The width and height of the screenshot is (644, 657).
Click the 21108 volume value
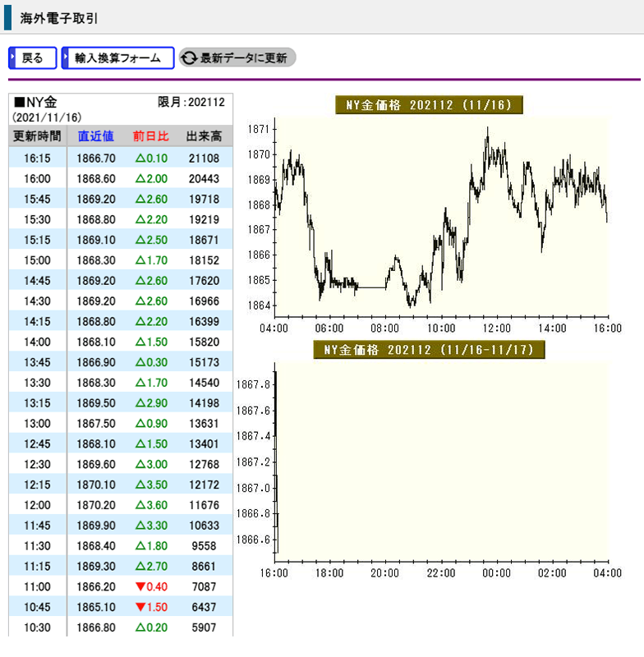click(204, 159)
